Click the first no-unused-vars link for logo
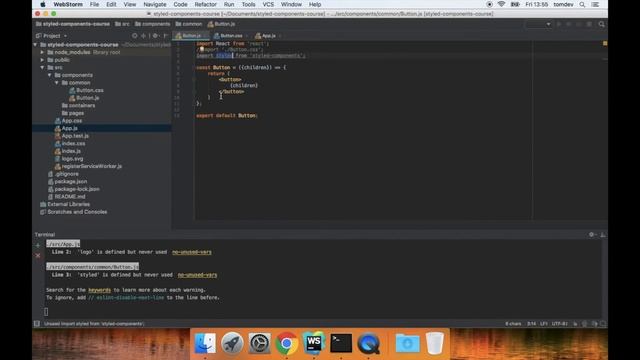Screen dimensions: 640x360 192,252
